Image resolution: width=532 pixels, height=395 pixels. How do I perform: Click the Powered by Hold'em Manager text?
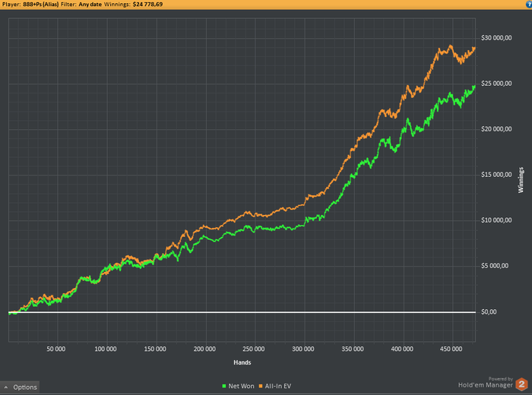click(x=486, y=383)
